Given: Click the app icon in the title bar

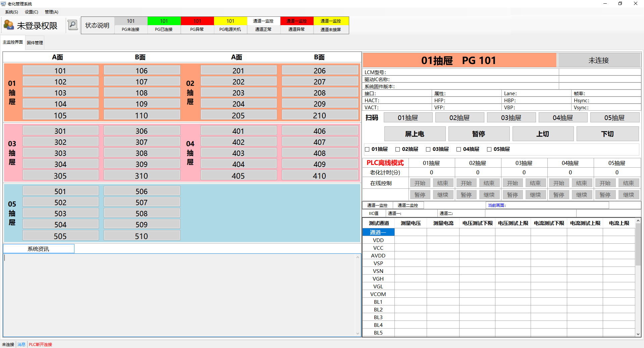Looking at the screenshot, I should click(3, 4).
